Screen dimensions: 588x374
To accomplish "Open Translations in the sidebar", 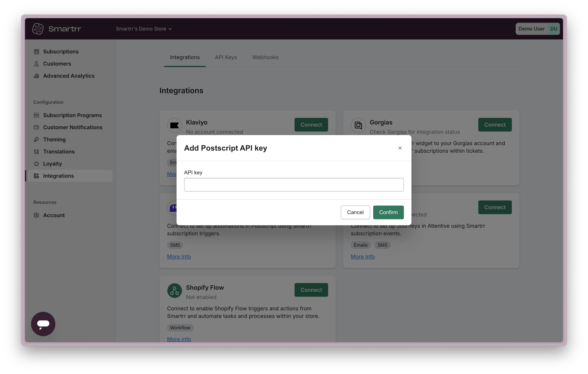I will (x=59, y=151).
